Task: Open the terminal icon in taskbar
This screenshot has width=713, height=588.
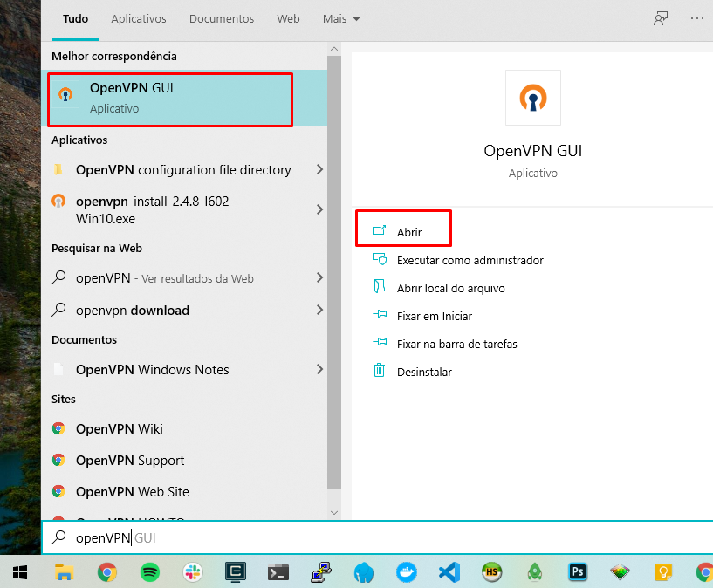Action: [278, 572]
